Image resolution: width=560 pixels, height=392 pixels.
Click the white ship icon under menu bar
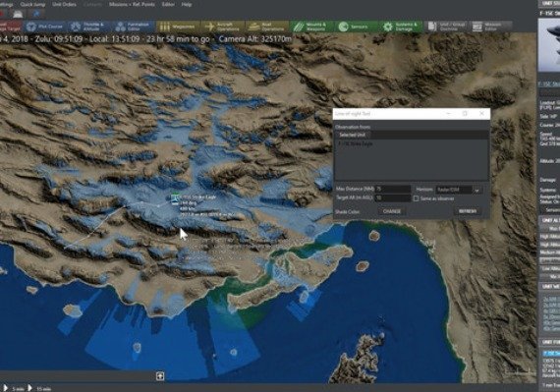click(x=18, y=14)
